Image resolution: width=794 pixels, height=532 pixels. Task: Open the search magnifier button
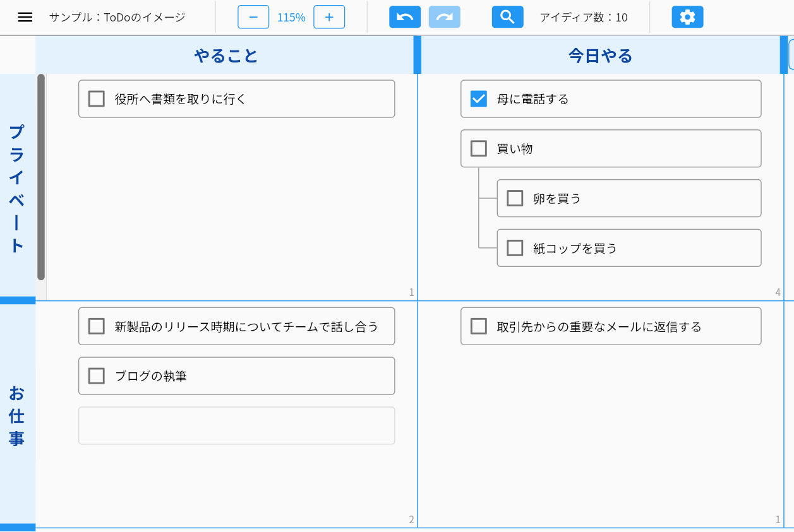(508, 17)
